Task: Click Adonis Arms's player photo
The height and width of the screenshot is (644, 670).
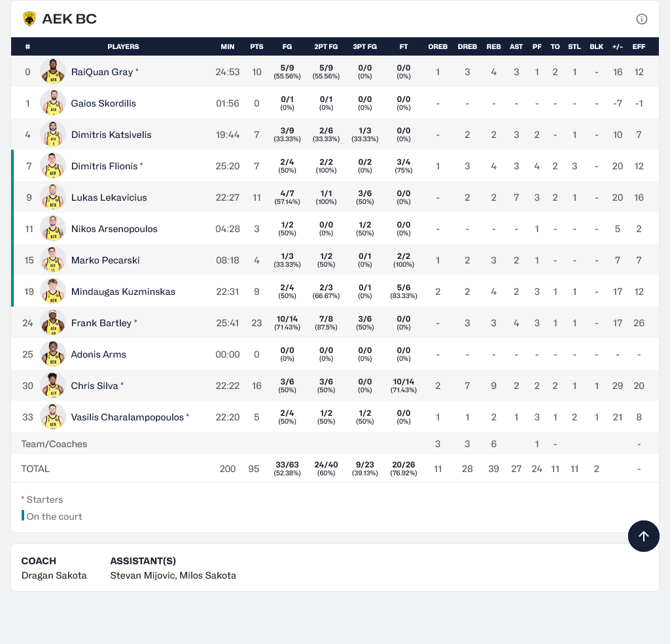Action: point(53,354)
